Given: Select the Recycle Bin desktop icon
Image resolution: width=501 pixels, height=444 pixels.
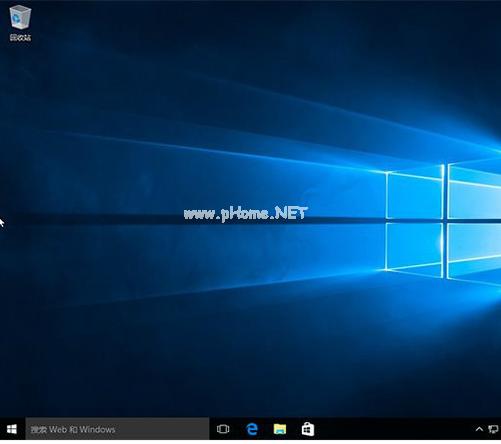Looking at the screenshot, I should click(x=20, y=23).
